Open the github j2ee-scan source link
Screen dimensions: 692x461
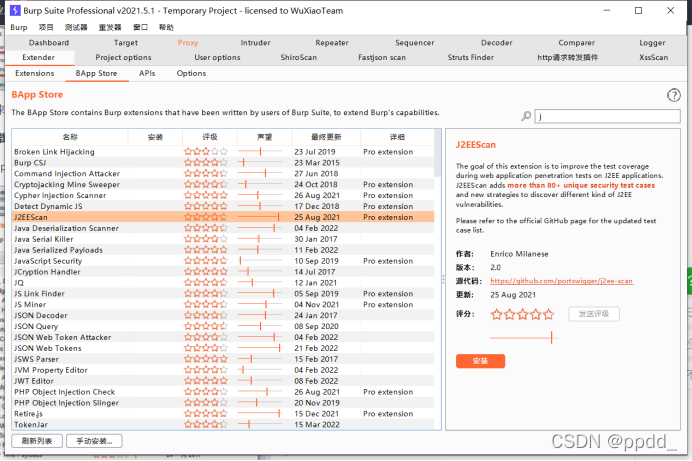click(561, 281)
